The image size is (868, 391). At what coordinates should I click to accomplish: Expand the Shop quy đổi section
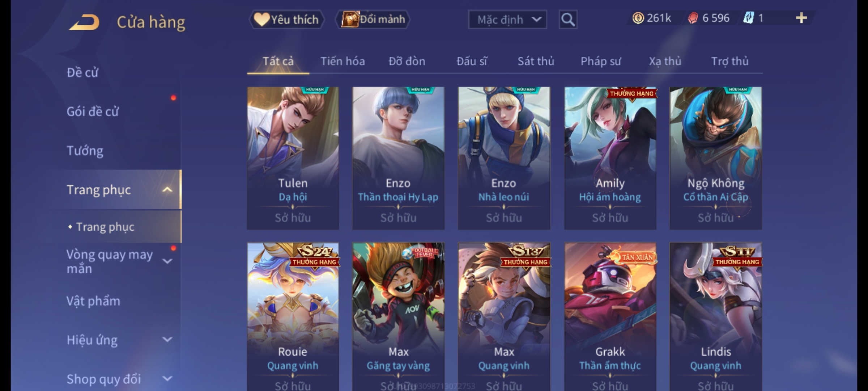pos(167,379)
